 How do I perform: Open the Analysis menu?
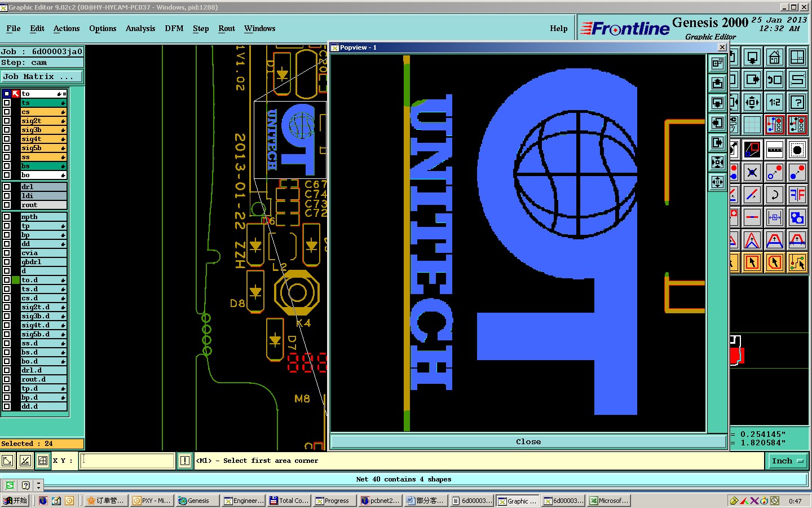[140, 28]
